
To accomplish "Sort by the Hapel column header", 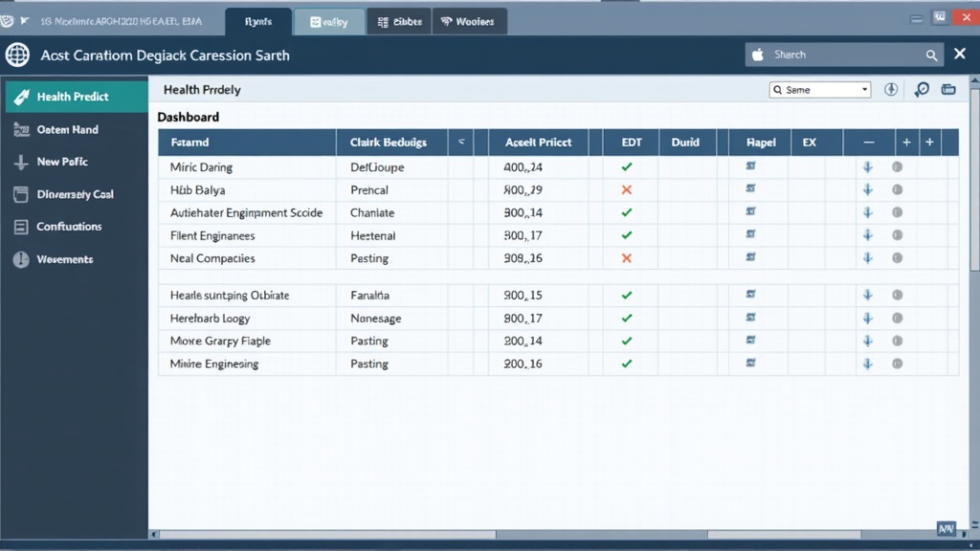I will [761, 143].
